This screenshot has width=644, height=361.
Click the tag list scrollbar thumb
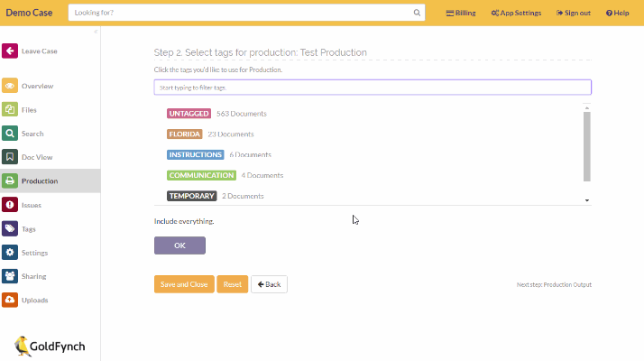(x=587, y=146)
